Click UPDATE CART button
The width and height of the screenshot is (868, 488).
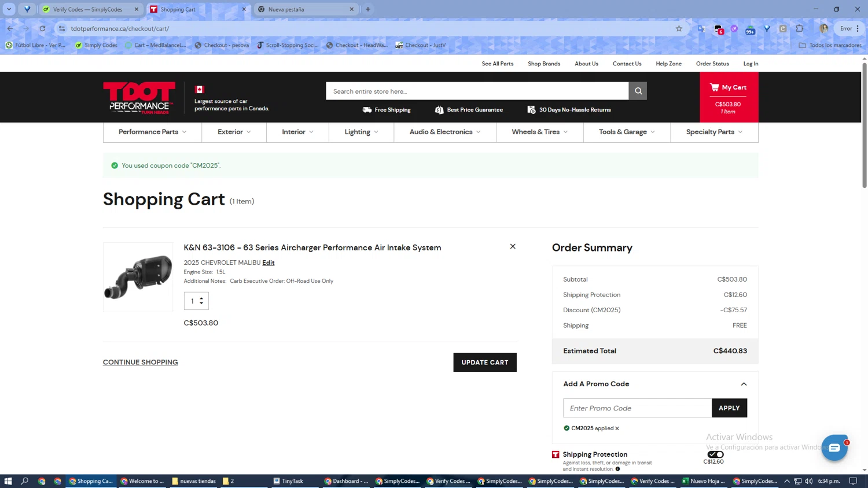point(485,363)
